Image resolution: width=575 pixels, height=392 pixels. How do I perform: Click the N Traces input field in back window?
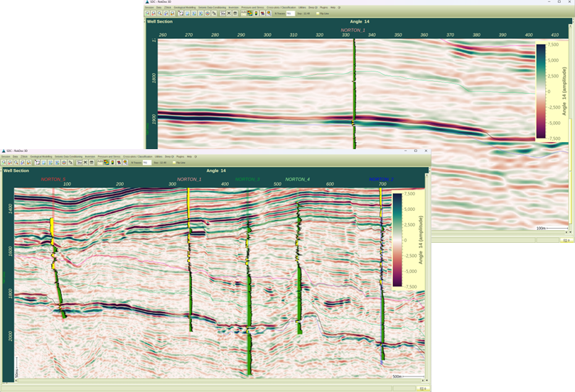point(290,13)
